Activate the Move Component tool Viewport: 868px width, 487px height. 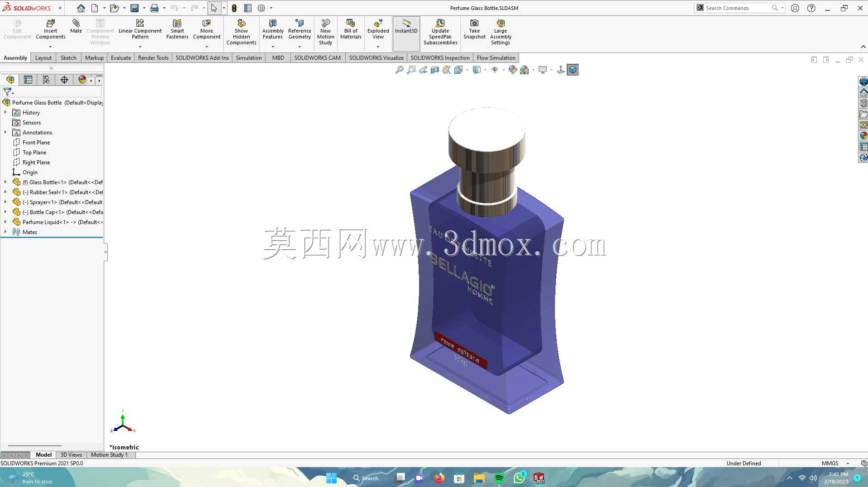tap(207, 29)
